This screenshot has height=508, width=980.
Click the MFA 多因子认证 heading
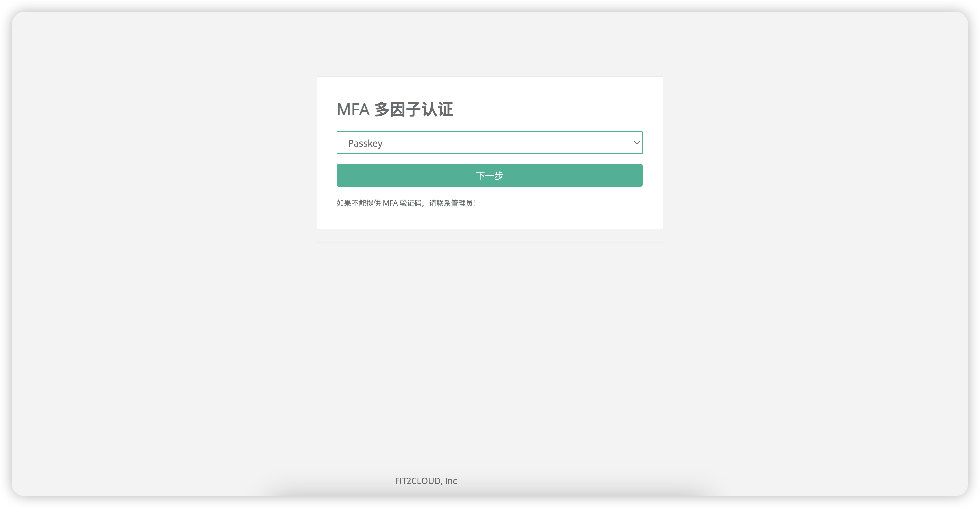(395, 109)
